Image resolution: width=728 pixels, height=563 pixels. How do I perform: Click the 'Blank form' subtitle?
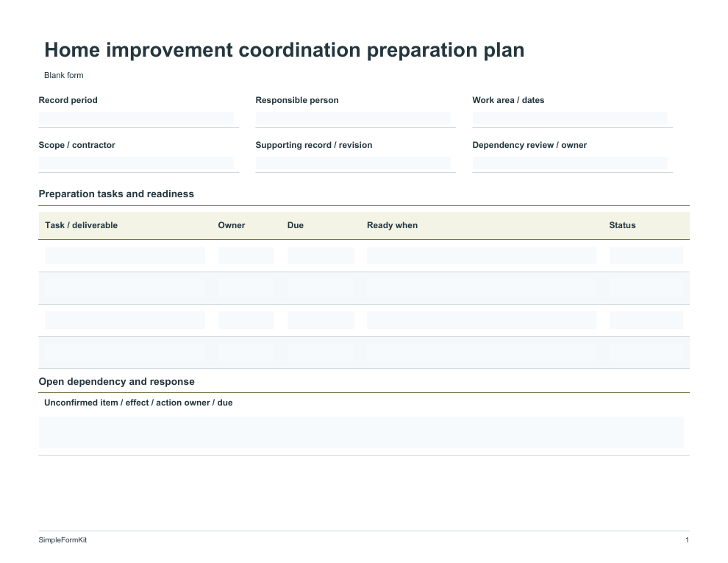pos(63,75)
